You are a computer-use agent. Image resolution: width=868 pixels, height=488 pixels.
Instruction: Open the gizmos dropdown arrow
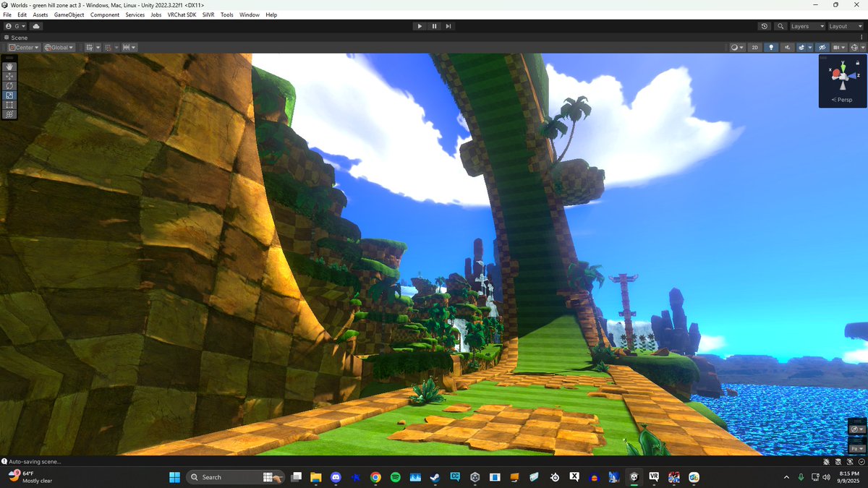[863, 47]
